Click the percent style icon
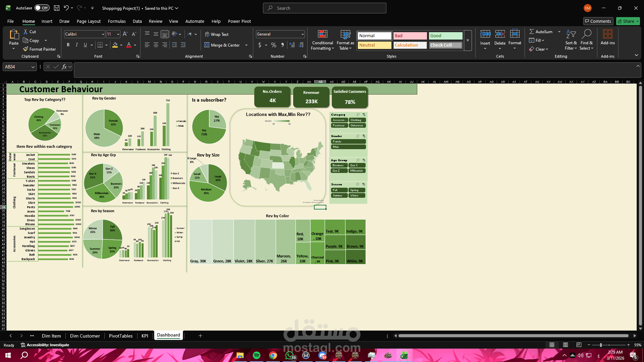Image resolution: width=644 pixels, height=362 pixels. [x=274, y=45]
